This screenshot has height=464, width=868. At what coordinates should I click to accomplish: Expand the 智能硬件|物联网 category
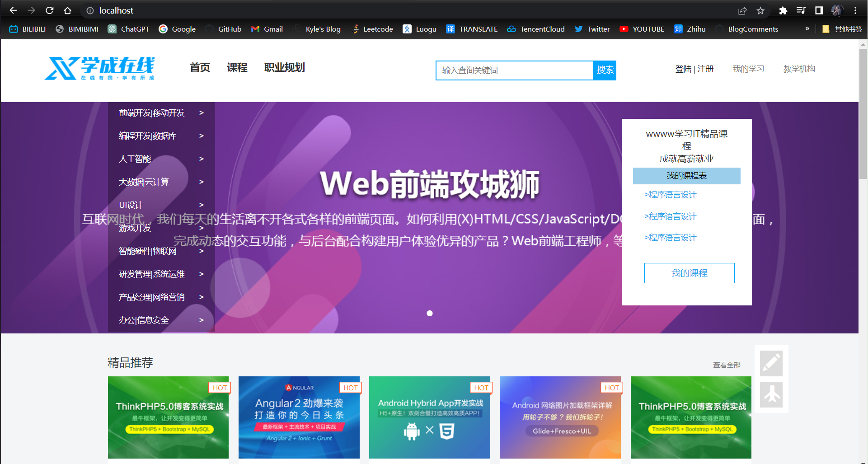click(161, 251)
